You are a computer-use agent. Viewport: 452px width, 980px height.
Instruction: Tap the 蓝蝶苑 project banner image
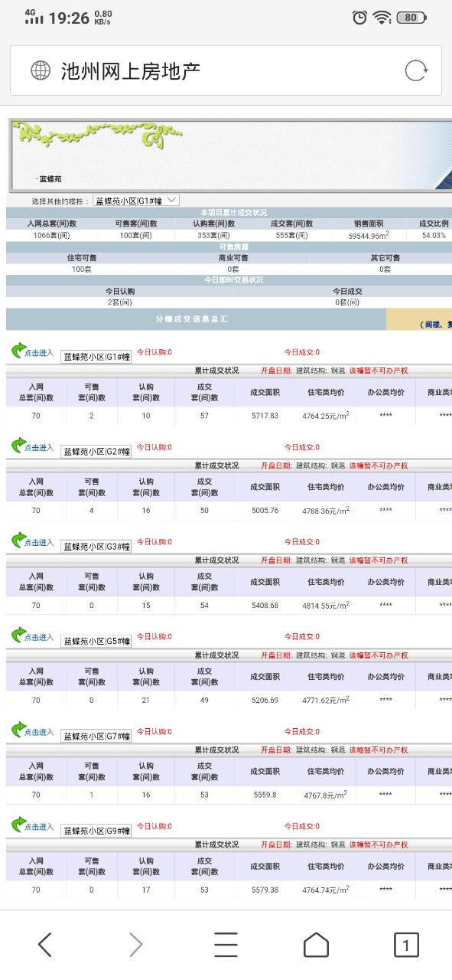click(x=229, y=155)
